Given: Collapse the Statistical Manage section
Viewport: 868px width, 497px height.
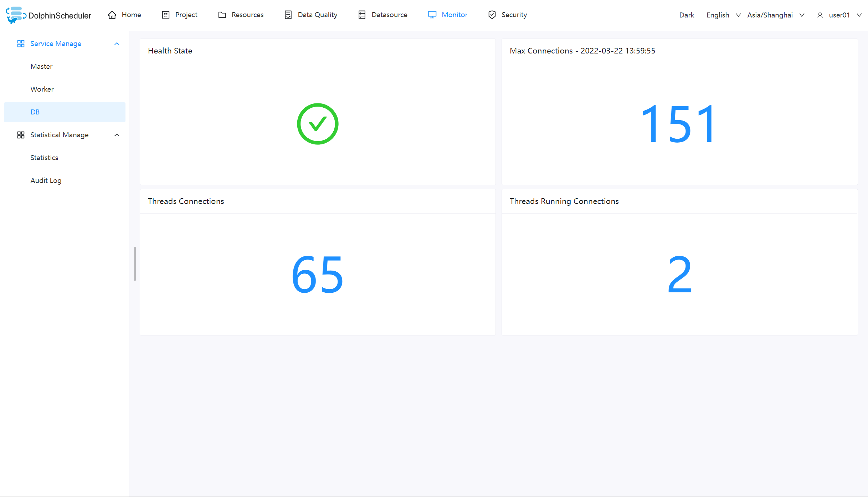Looking at the screenshot, I should coord(117,135).
